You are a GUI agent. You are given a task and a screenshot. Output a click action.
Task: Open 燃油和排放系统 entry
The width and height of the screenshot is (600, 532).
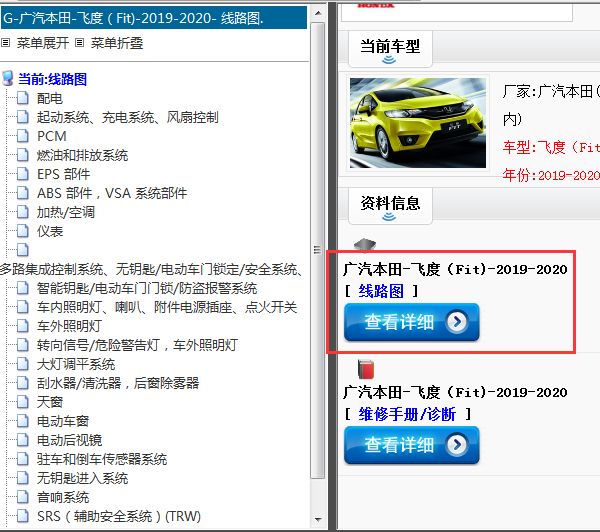(82, 155)
